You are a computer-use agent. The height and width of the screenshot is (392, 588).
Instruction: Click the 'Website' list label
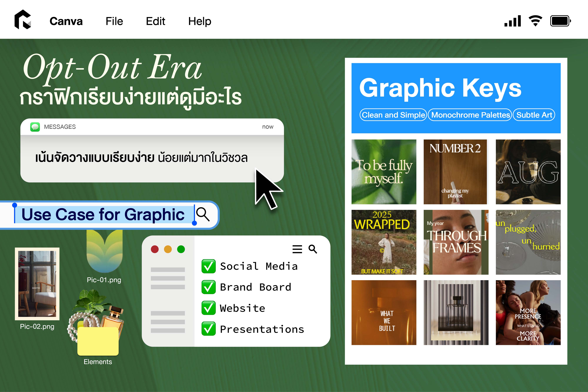(243, 308)
